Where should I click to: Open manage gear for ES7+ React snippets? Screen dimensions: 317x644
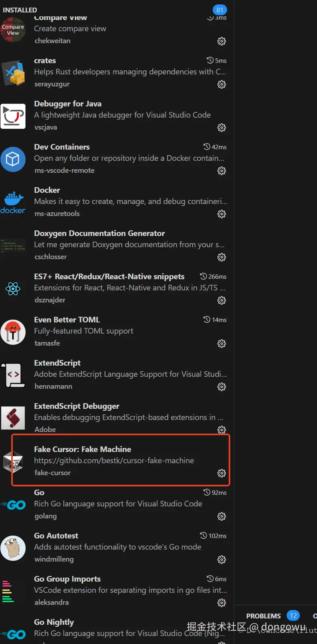(221, 300)
